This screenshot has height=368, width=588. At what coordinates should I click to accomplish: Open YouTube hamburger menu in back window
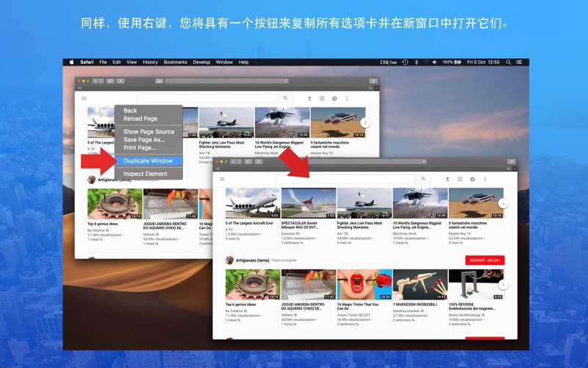[84, 99]
